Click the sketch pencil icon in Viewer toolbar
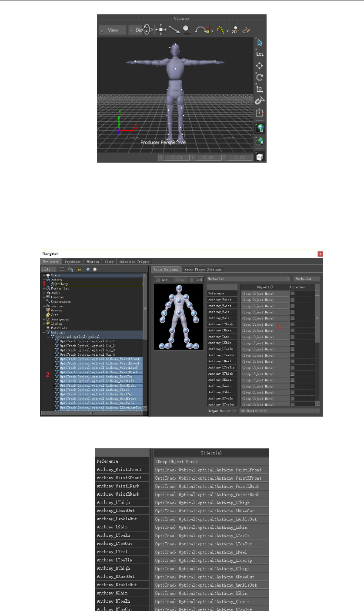The width and height of the screenshot is (364, 611). (x=247, y=30)
